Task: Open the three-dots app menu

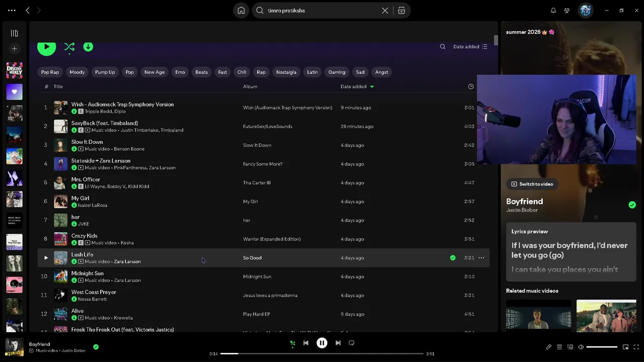Action: pyautogui.click(x=12, y=11)
